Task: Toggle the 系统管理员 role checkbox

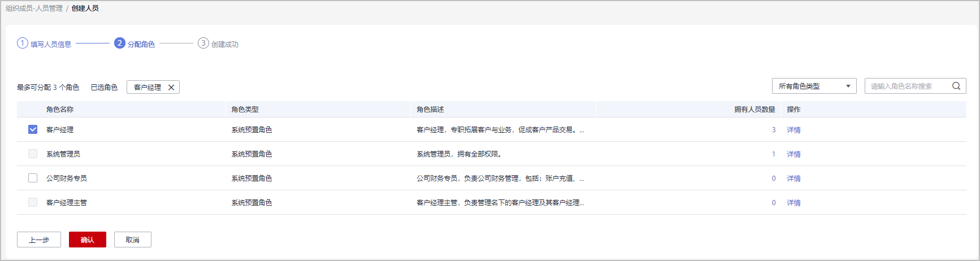Action: tap(33, 154)
